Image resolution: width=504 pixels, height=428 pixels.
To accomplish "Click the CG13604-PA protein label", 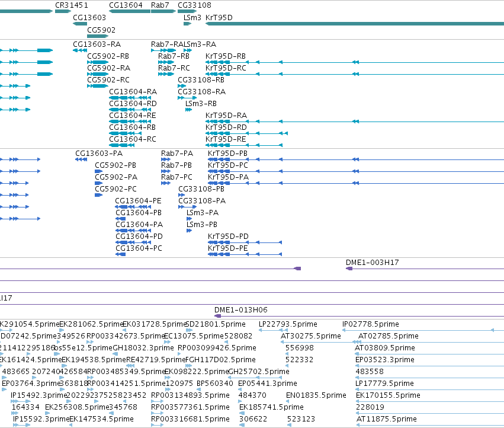I will coord(139,225).
